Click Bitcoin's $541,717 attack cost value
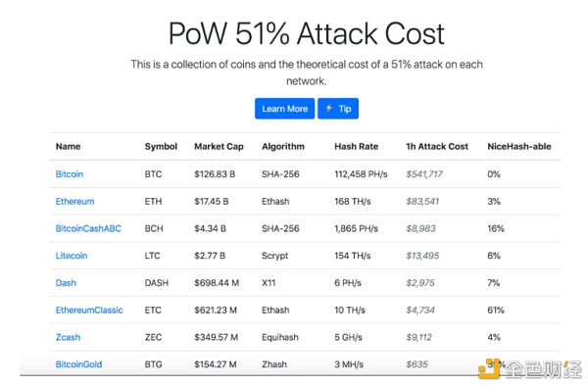588x385 pixels. 424,174
